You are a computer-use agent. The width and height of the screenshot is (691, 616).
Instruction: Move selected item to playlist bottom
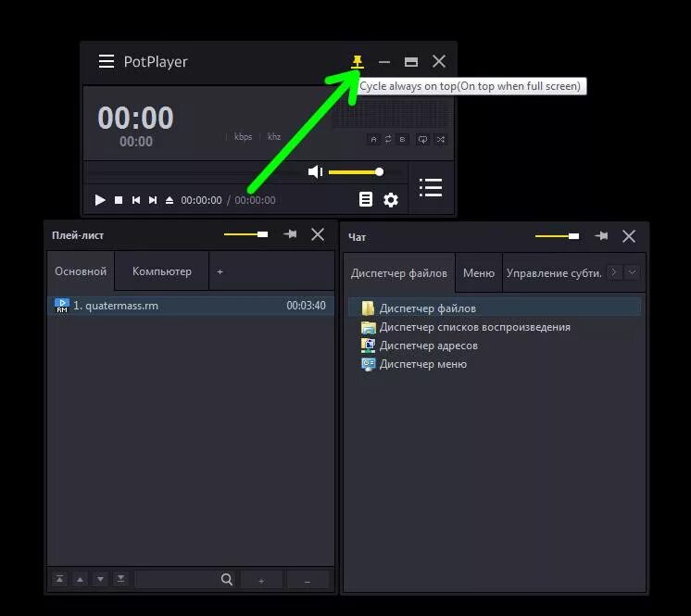pos(120,579)
